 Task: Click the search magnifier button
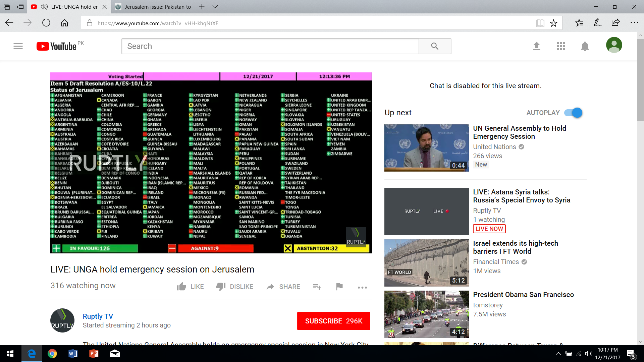pos(435,46)
